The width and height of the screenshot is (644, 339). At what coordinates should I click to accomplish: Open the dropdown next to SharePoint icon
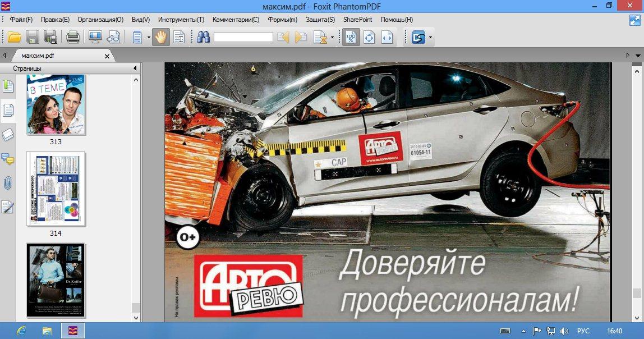coord(430,38)
